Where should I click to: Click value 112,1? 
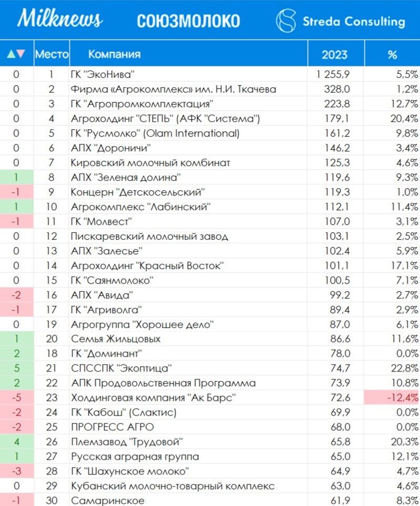337,206
